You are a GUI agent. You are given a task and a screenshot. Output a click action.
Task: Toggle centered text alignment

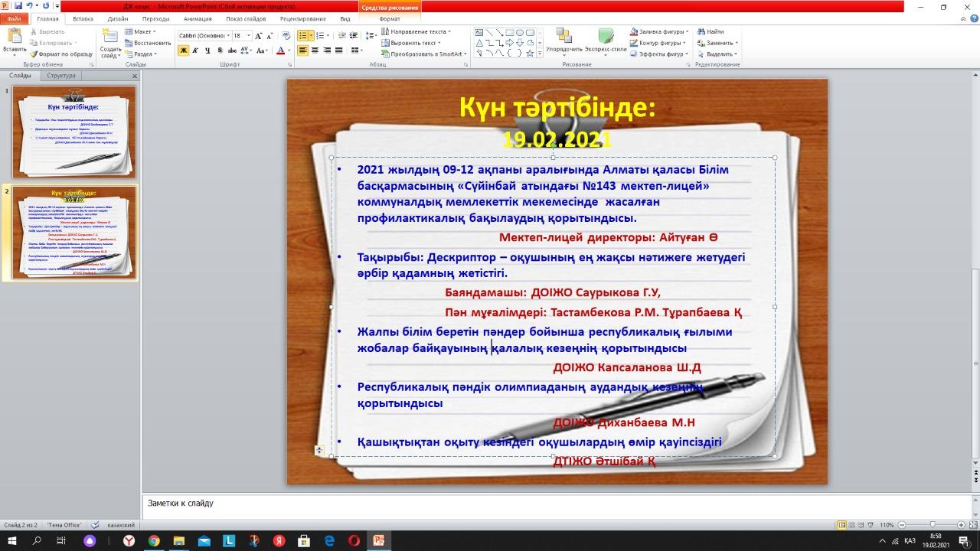click(315, 51)
